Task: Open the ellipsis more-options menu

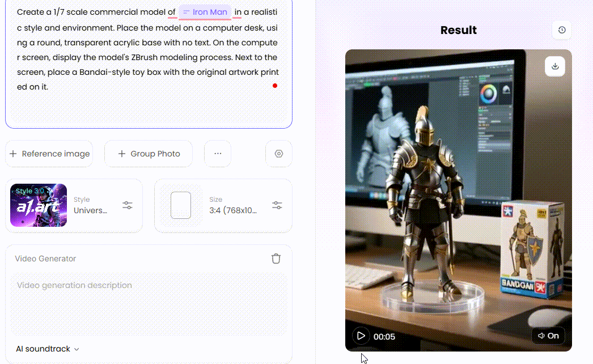Action: 217,153
